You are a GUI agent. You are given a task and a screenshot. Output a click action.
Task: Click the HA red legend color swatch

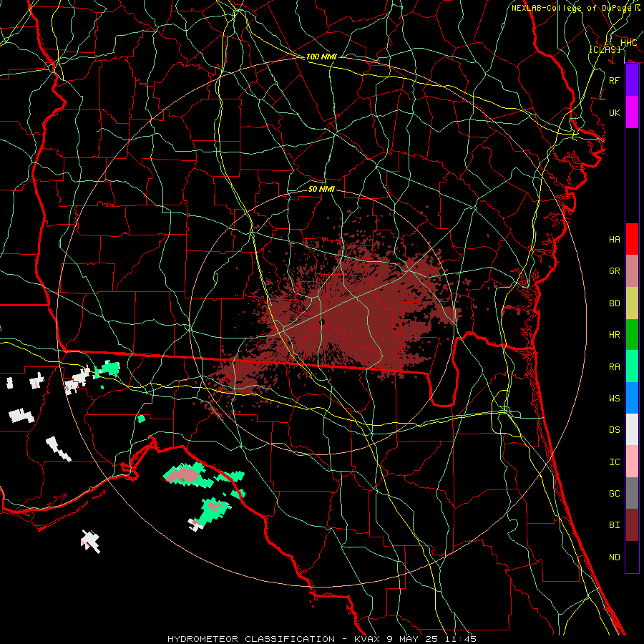pos(632,239)
